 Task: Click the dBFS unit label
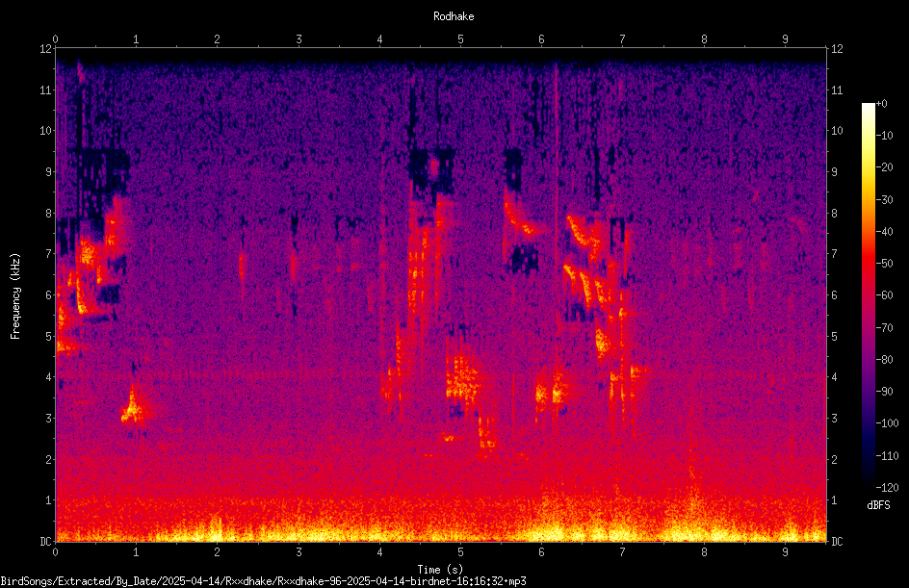tap(878, 506)
